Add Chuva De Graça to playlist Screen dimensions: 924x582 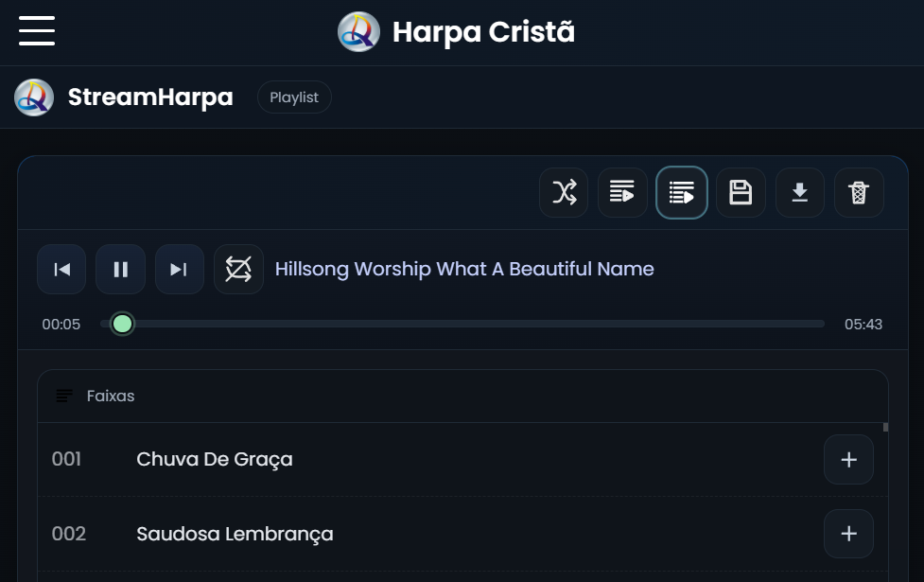[848, 460]
